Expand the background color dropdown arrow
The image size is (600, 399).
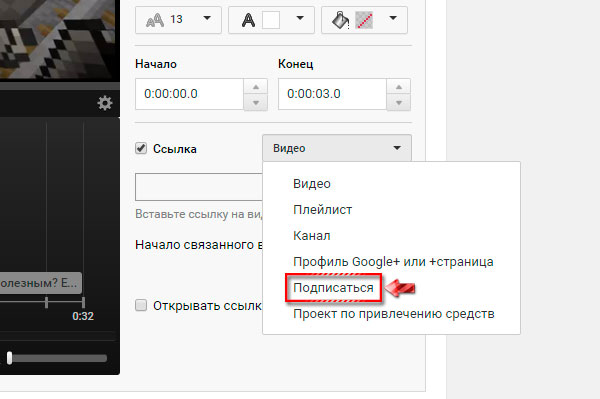coord(393,18)
